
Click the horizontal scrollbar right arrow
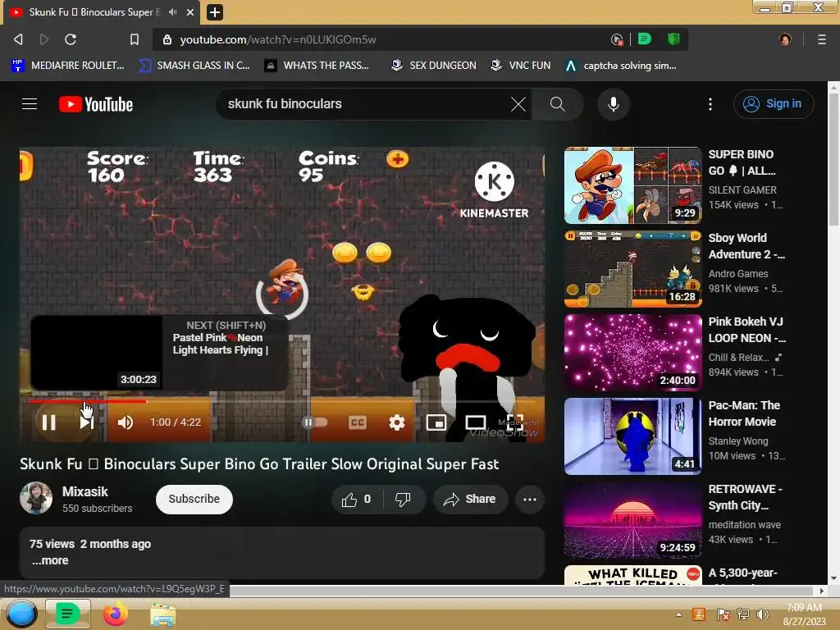822,591
